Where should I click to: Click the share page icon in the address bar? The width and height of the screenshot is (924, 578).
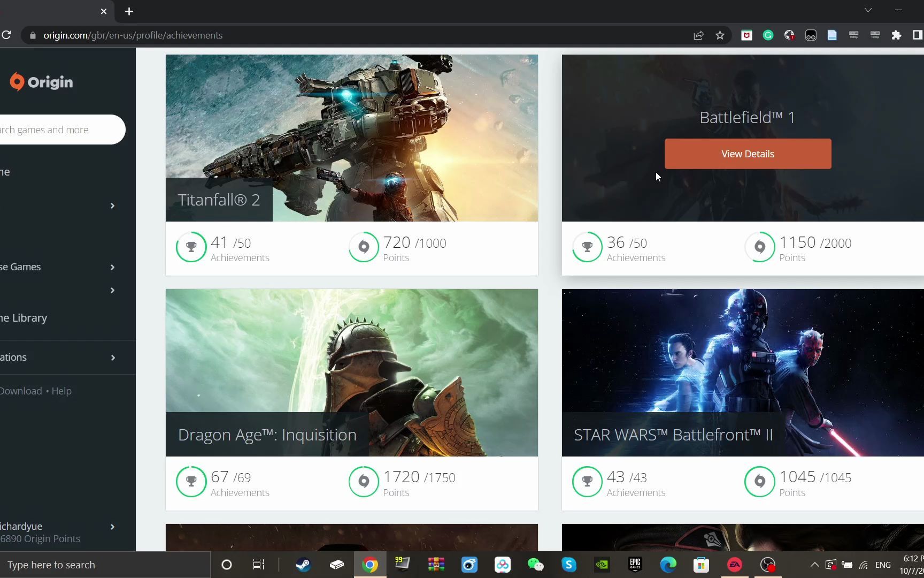point(698,35)
